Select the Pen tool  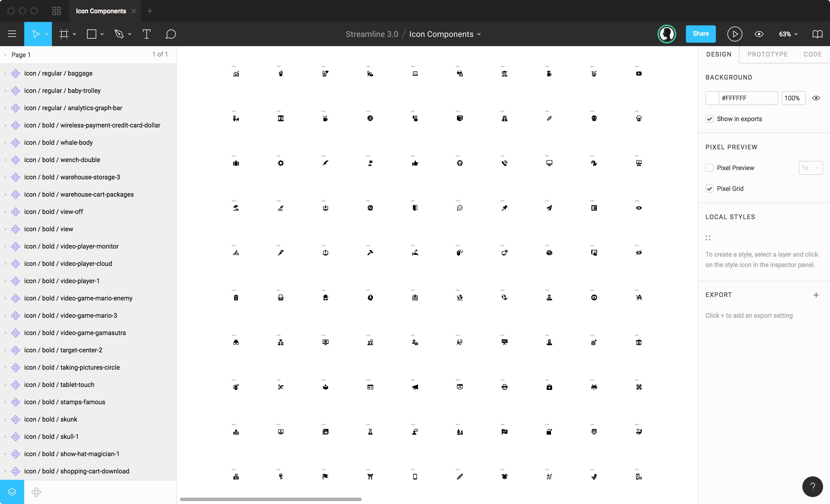tap(120, 34)
